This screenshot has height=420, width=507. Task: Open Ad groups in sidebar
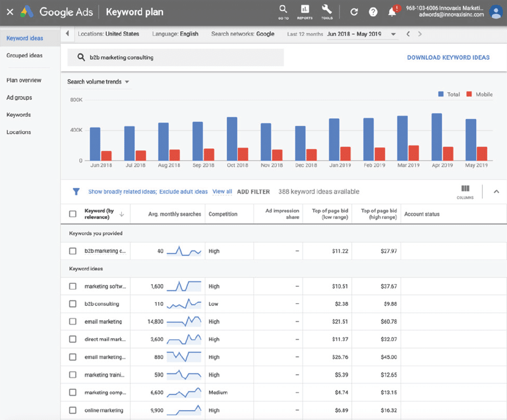19,98
